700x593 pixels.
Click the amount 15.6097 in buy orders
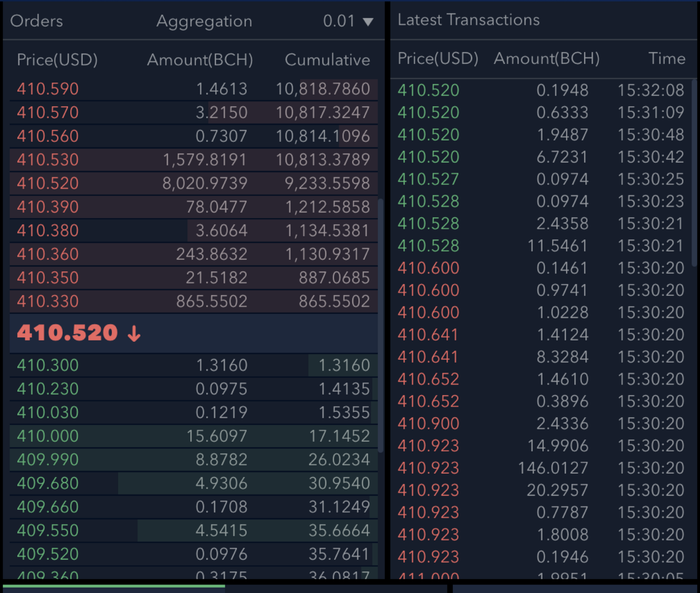click(x=217, y=436)
